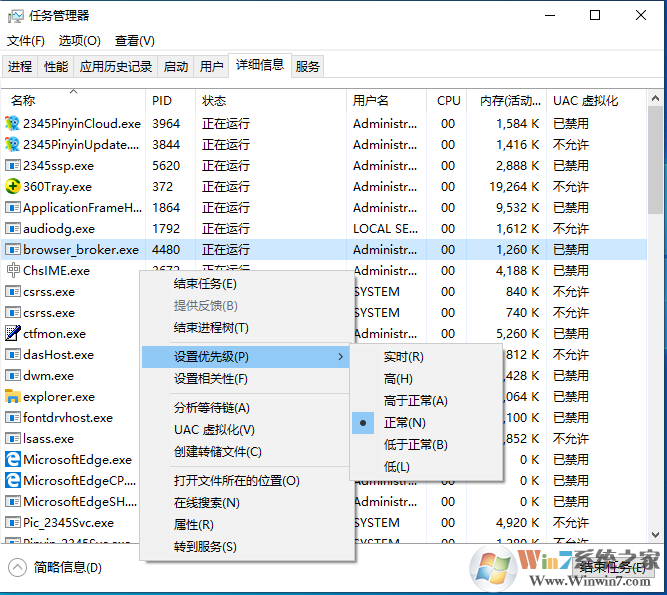This screenshot has height=595, width=667.
Task: Click the Task Manager title bar icon
Action: point(15,16)
